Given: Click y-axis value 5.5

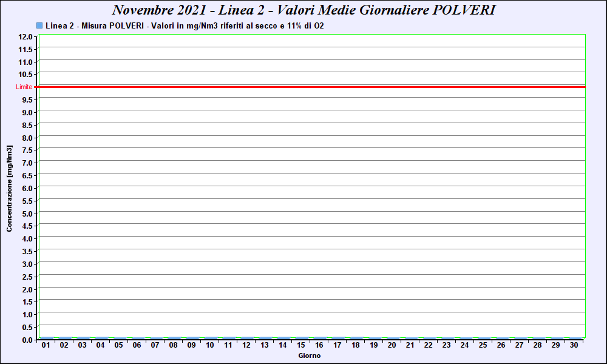Looking at the screenshot, I should point(27,201).
